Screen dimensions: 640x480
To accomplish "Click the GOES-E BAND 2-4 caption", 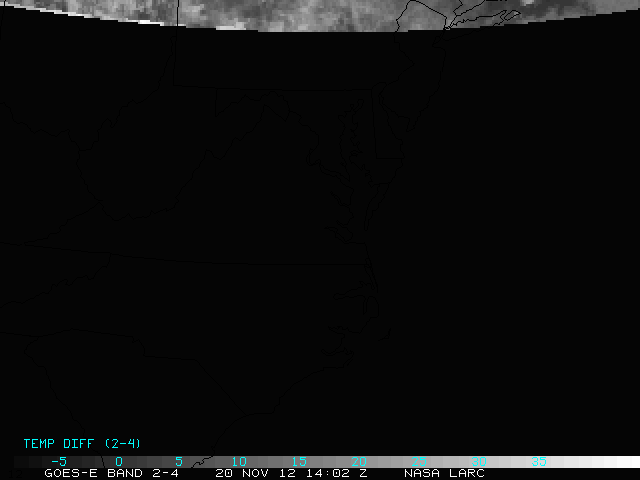I will [111, 473].
